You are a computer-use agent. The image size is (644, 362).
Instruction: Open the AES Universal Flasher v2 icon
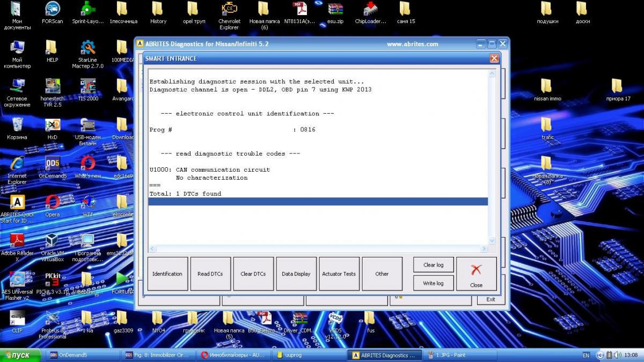coord(17,286)
